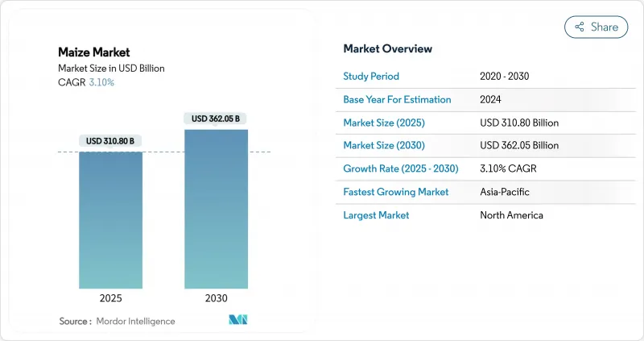644x341 pixels.
Task: Click the Largest Market label
Action: [x=377, y=215]
